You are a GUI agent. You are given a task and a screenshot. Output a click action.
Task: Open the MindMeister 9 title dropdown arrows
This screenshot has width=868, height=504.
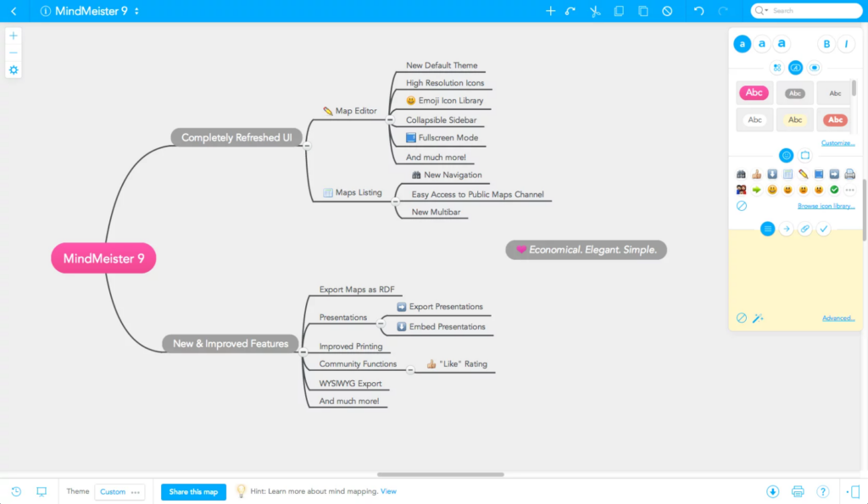pos(136,11)
